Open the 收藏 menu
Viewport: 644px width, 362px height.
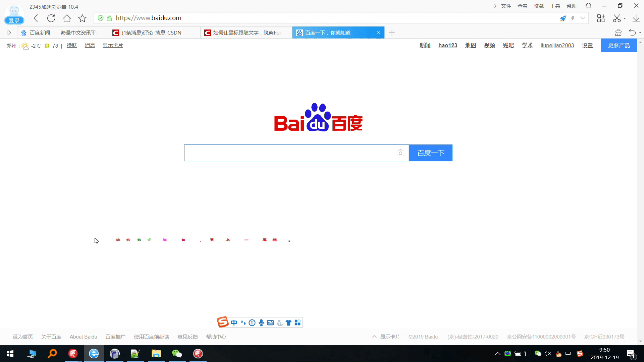[539, 6]
